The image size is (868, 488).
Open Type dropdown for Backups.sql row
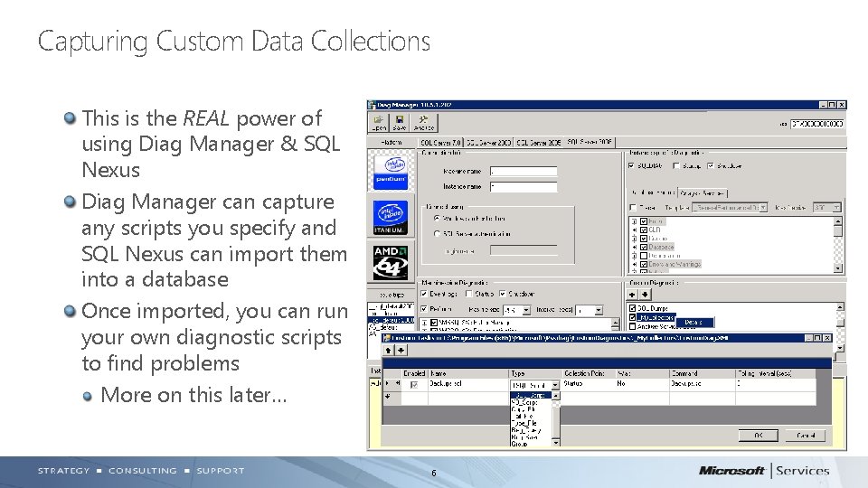(x=555, y=385)
